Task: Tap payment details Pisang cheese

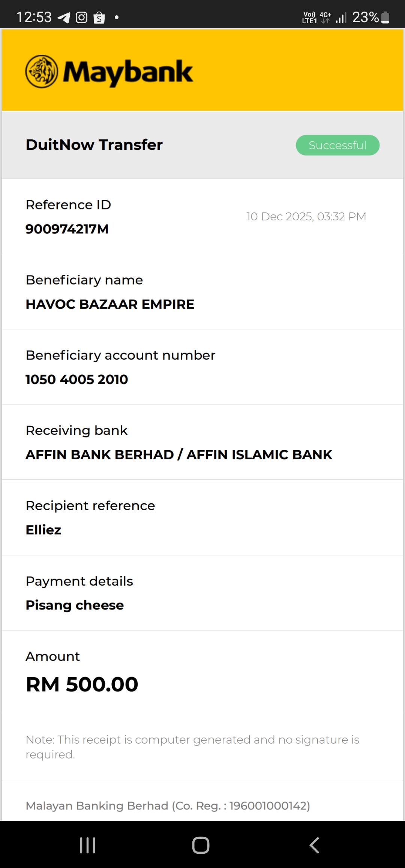Action: [x=75, y=605]
